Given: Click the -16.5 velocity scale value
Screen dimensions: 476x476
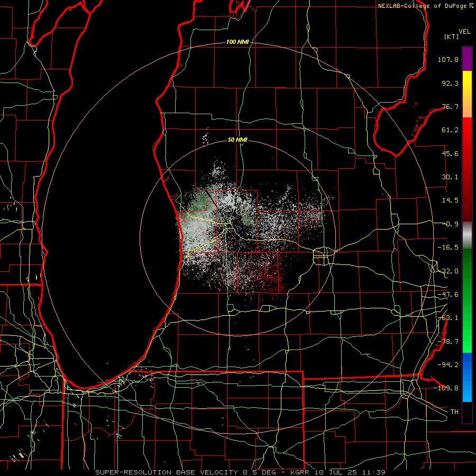Looking at the screenshot, I should pos(448,248).
